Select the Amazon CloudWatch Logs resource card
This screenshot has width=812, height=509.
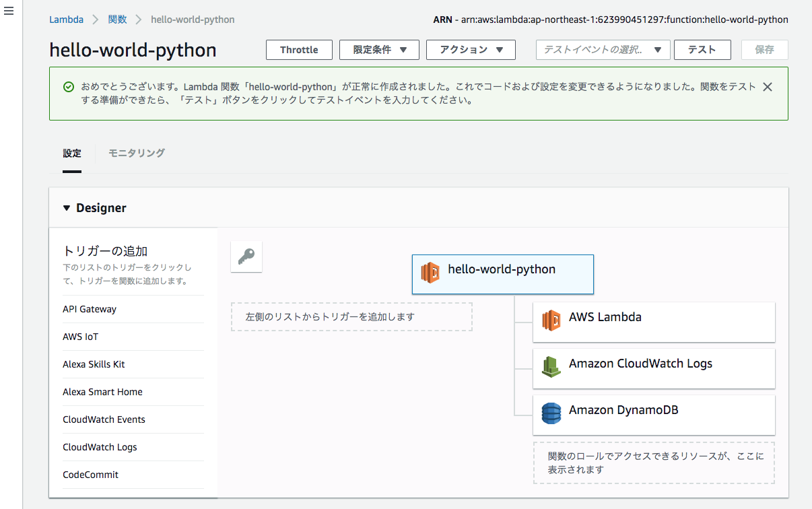coord(654,368)
